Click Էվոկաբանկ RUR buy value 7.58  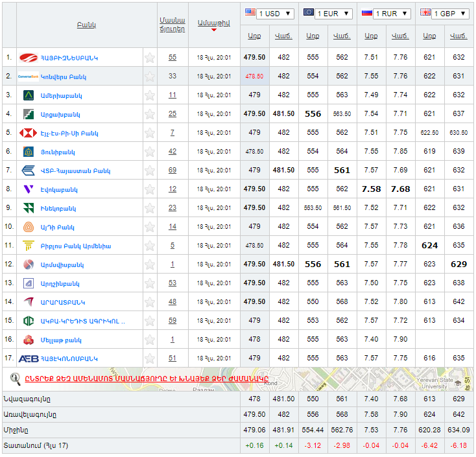pos(371,189)
